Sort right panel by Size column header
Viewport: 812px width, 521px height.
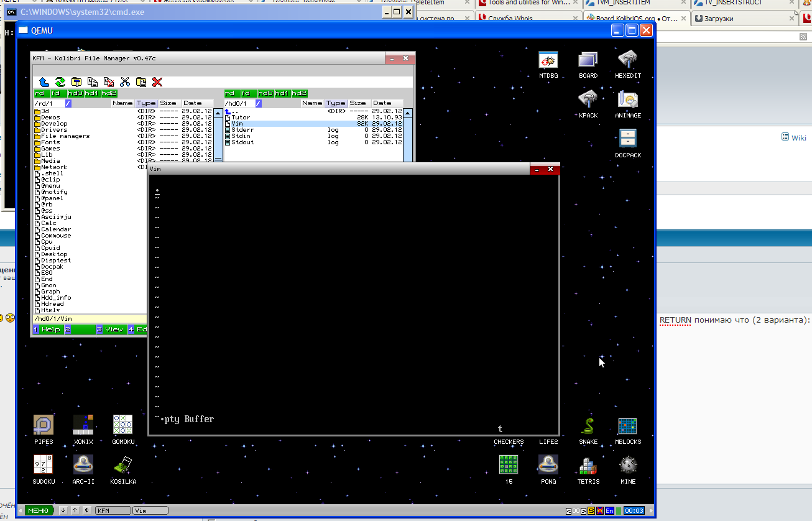click(358, 103)
